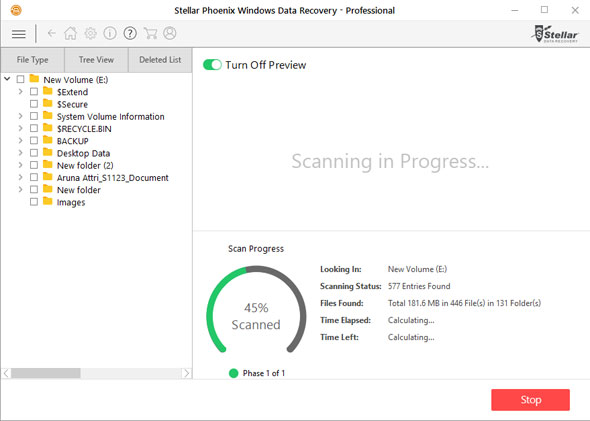The image size is (590, 421).
Task: Expand the New folder (2) node
Action: point(20,165)
